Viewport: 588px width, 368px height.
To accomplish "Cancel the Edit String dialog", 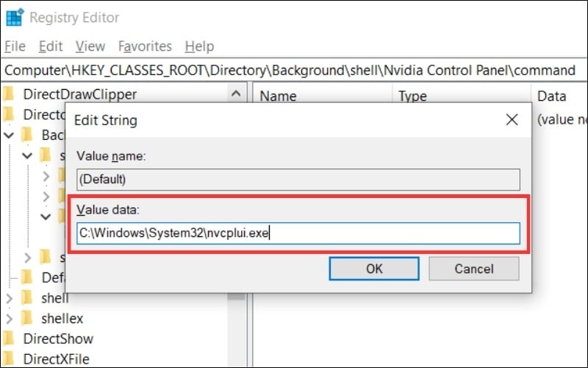I will 474,269.
